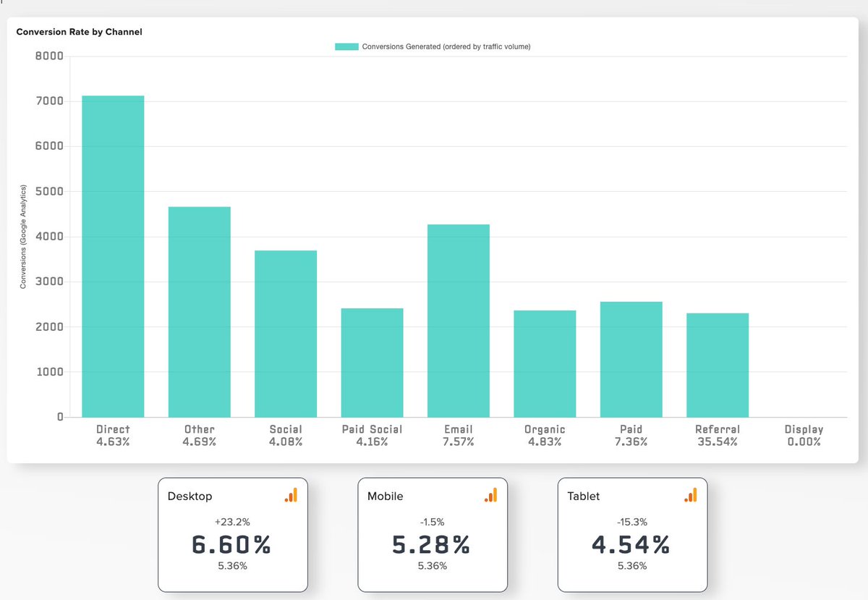
Task: Click the Google Analytics icon on Desktop card
Action: (291, 495)
